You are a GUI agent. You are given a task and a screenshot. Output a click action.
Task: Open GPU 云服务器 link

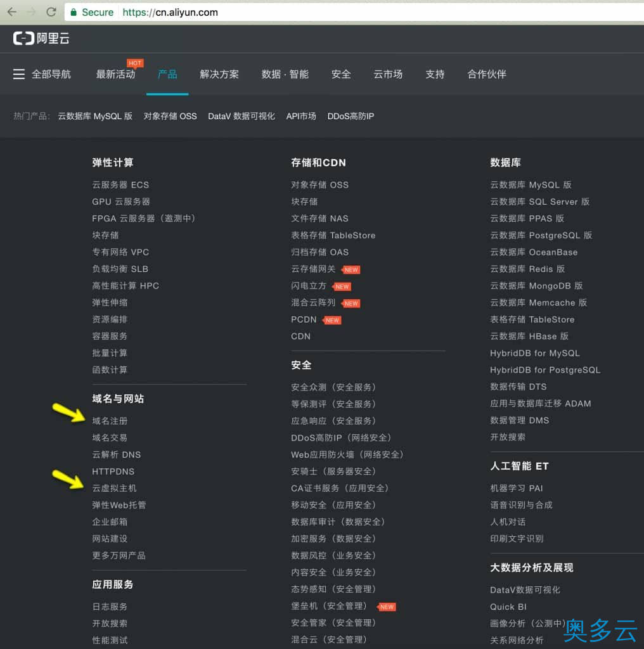(x=121, y=202)
